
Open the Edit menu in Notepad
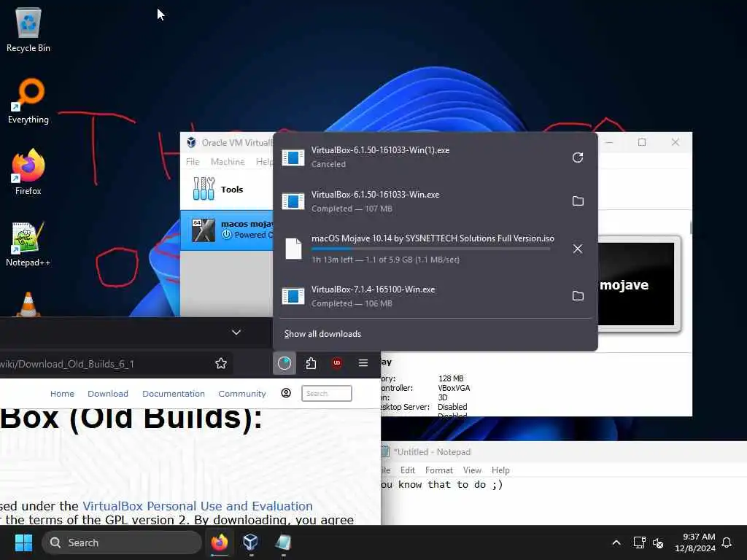tap(407, 470)
